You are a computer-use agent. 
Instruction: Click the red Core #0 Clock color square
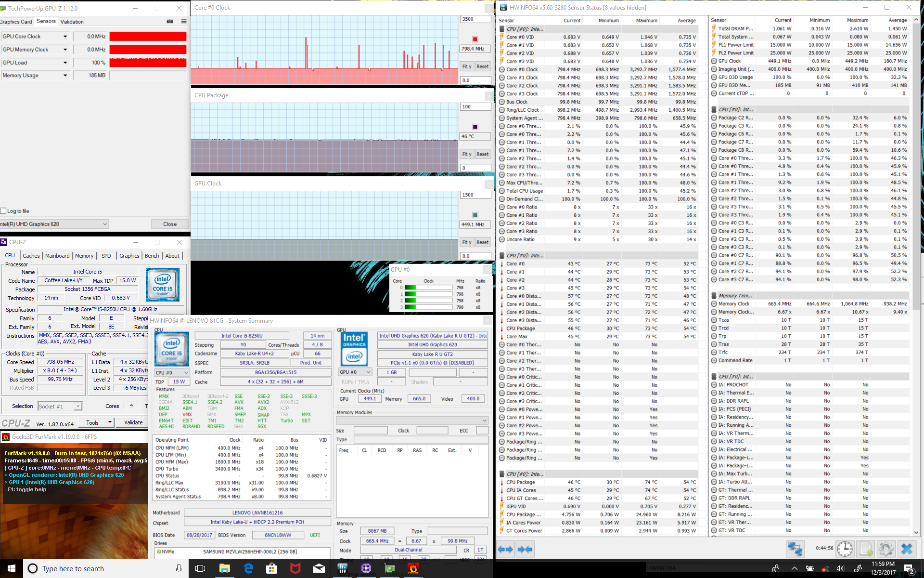pos(475,39)
